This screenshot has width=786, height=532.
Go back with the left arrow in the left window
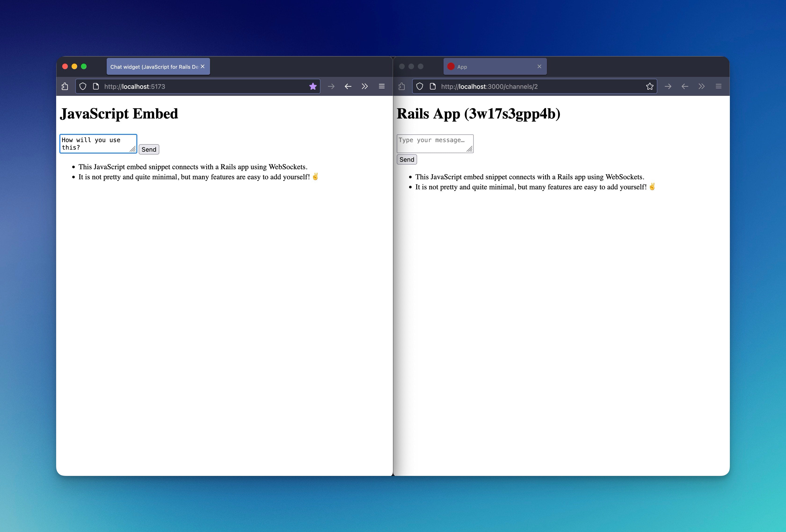pyautogui.click(x=348, y=86)
